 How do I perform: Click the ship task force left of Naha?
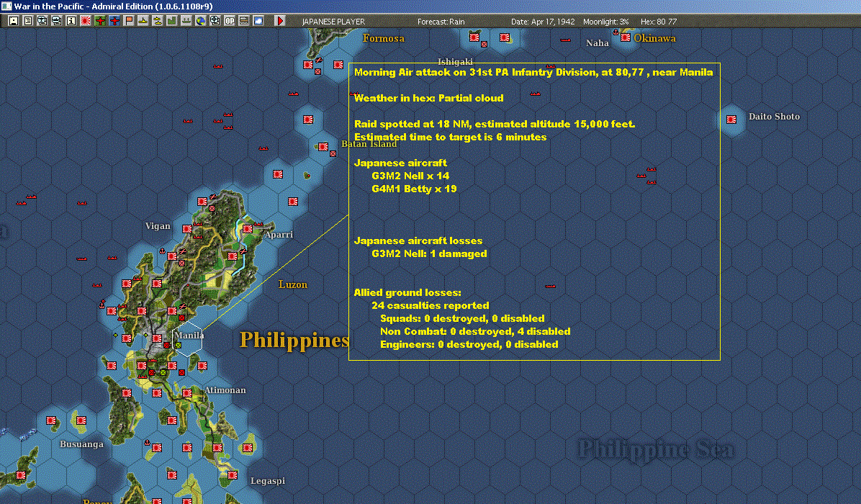(565, 40)
